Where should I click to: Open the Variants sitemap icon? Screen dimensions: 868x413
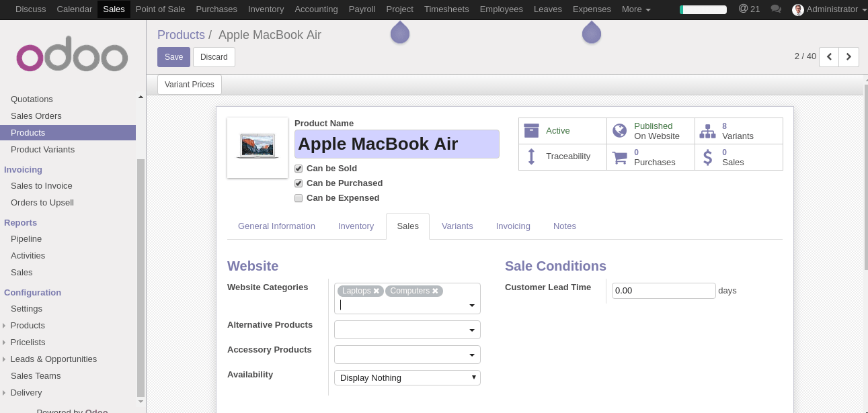[707, 131]
